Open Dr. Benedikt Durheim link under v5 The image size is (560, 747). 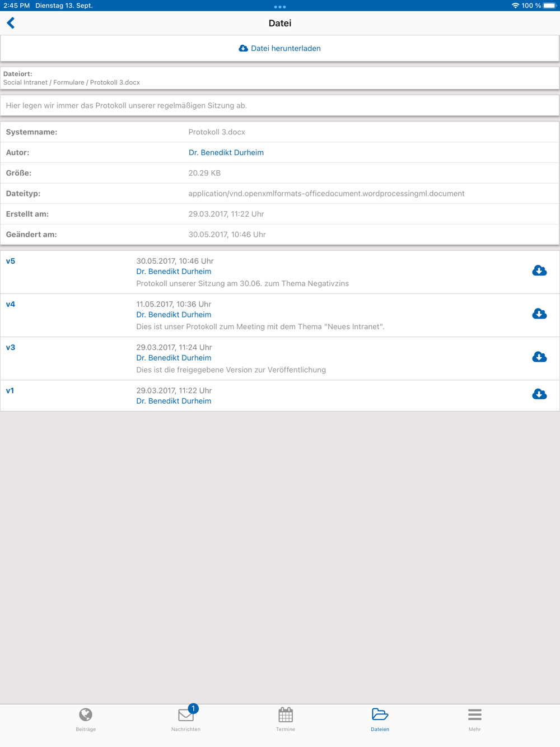(174, 272)
